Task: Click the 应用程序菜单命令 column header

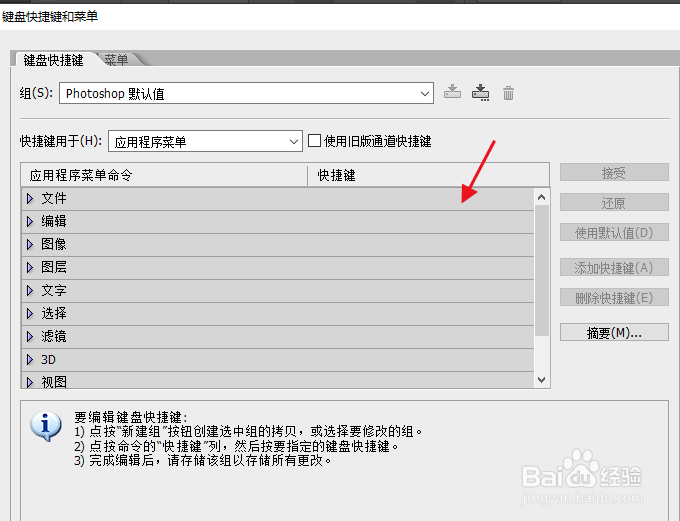Action: (x=164, y=175)
